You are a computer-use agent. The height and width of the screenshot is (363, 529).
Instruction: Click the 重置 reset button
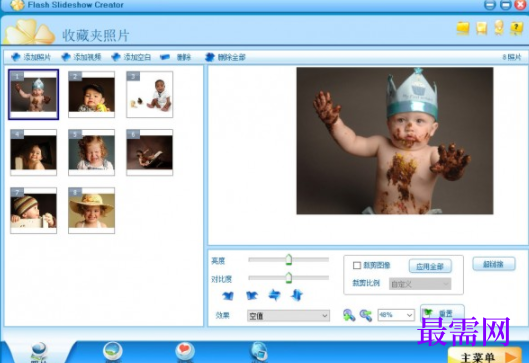[442, 313]
